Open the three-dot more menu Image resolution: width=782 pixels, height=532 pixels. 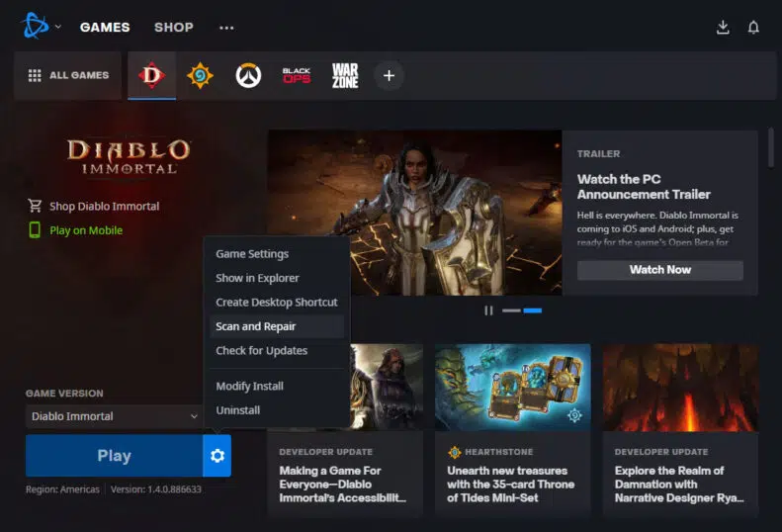pyautogui.click(x=226, y=28)
